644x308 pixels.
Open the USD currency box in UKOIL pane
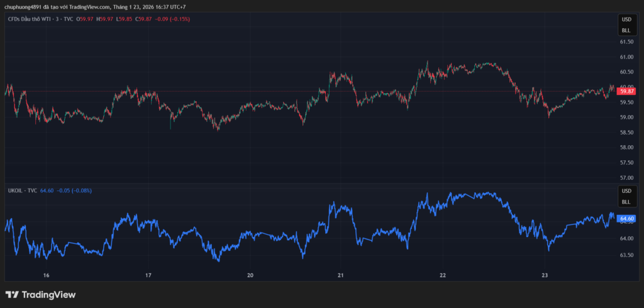(x=626, y=191)
